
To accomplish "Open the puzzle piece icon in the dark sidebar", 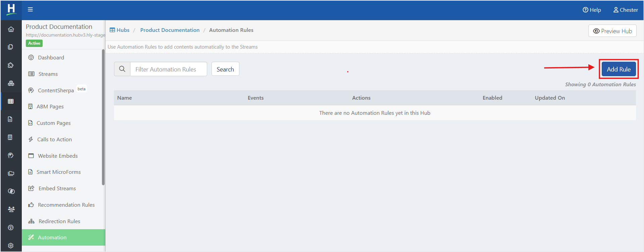I will 11,65.
